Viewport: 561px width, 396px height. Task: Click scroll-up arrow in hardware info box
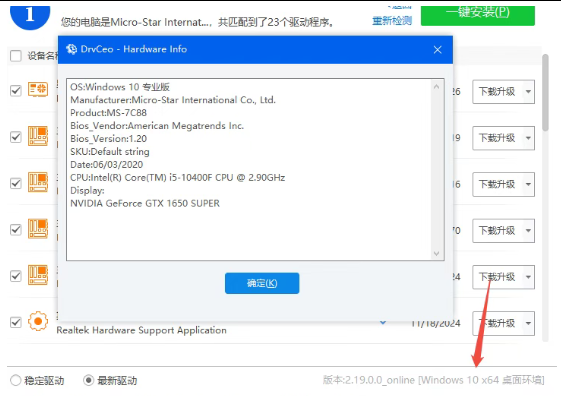(436, 87)
